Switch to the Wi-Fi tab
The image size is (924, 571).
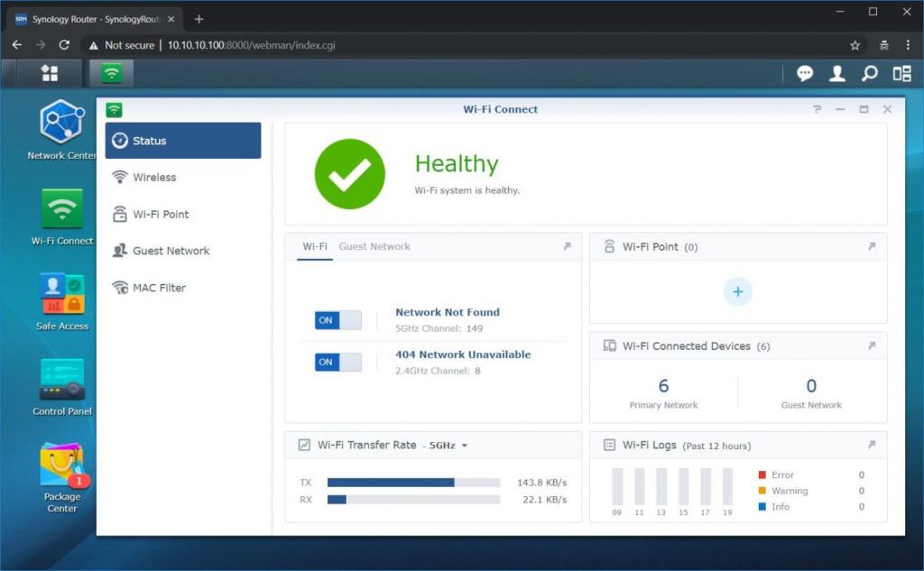click(315, 246)
